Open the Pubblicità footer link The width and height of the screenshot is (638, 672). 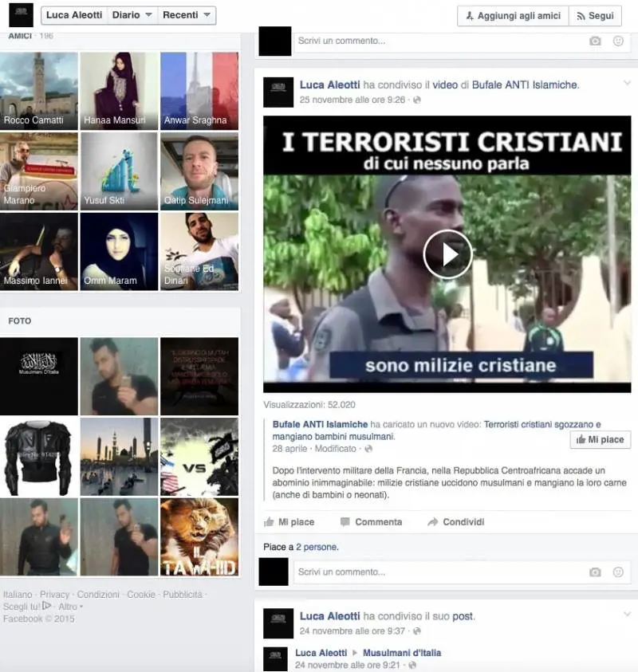tap(182, 595)
